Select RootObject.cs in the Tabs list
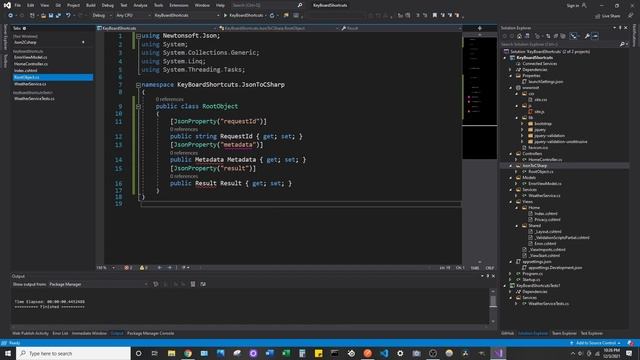The image size is (640, 360). [x=52, y=77]
